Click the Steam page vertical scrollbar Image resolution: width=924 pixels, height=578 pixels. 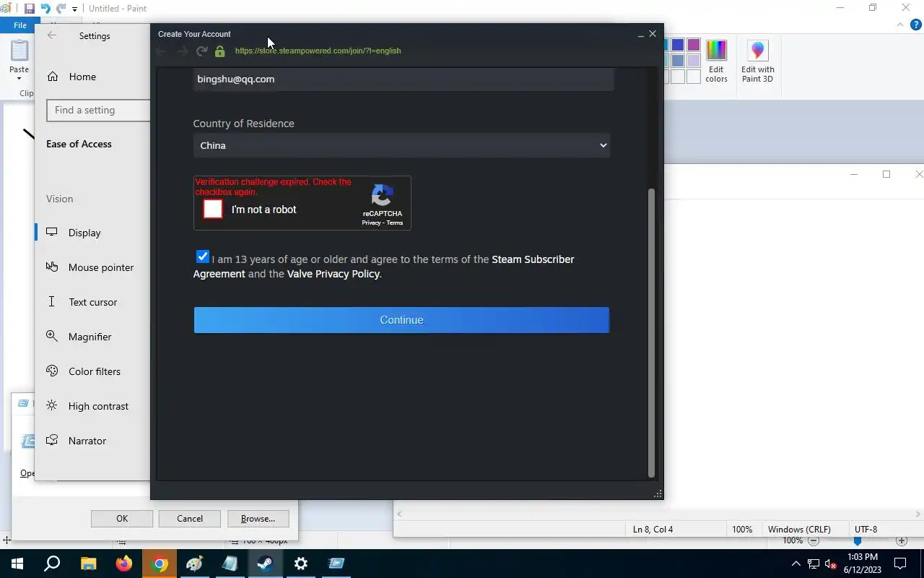[x=652, y=332]
